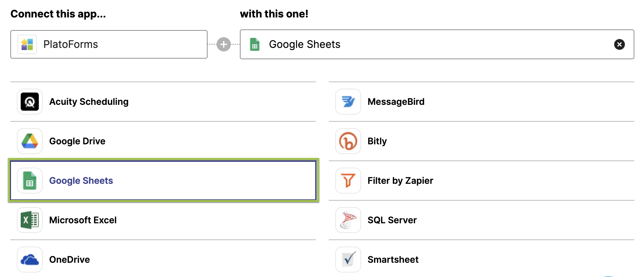Image resolution: width=644 pixels, height=277 pixels.
Task: Click the Bitly logo icon
Action: [x=348, y=141]
